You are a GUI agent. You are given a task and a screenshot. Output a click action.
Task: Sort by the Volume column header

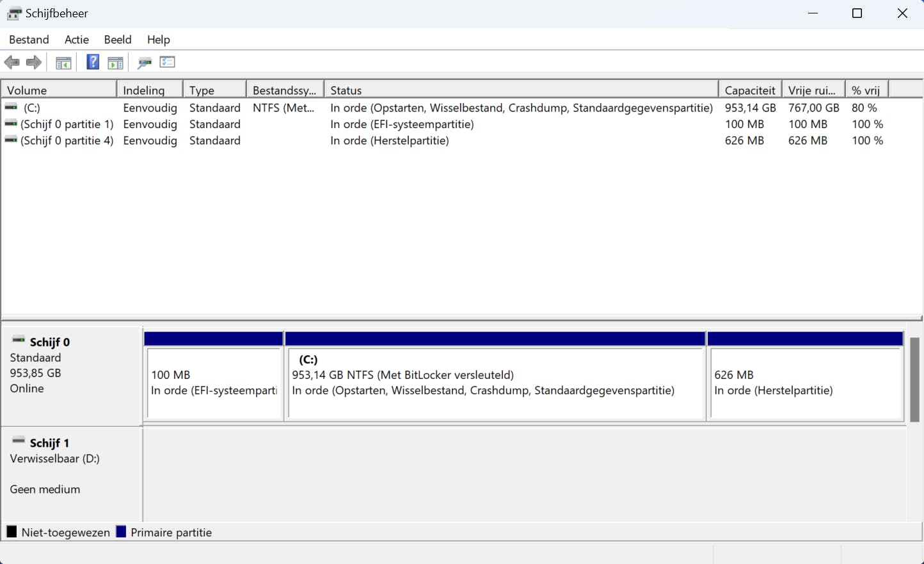pyautogui.click(x=60, y=90)
